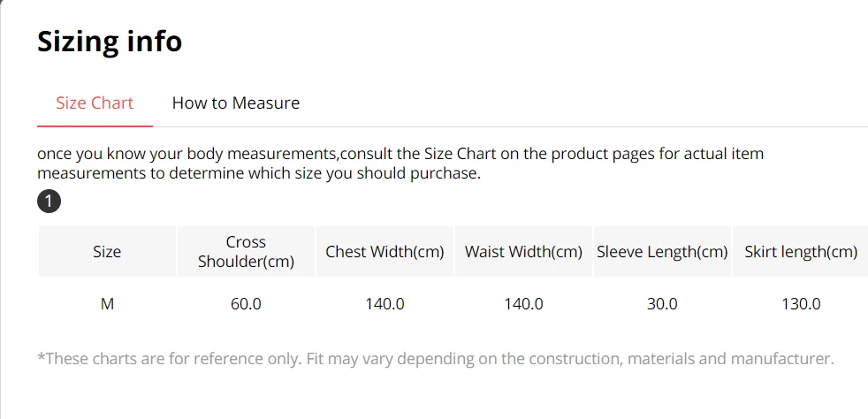Click the red underline beneath Size Chart

pyautogui.click(x=95, y=126)
